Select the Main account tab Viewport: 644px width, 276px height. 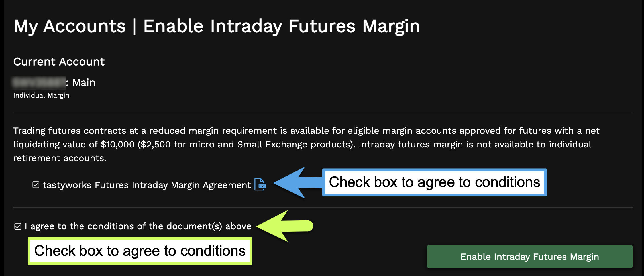[83, 82]
